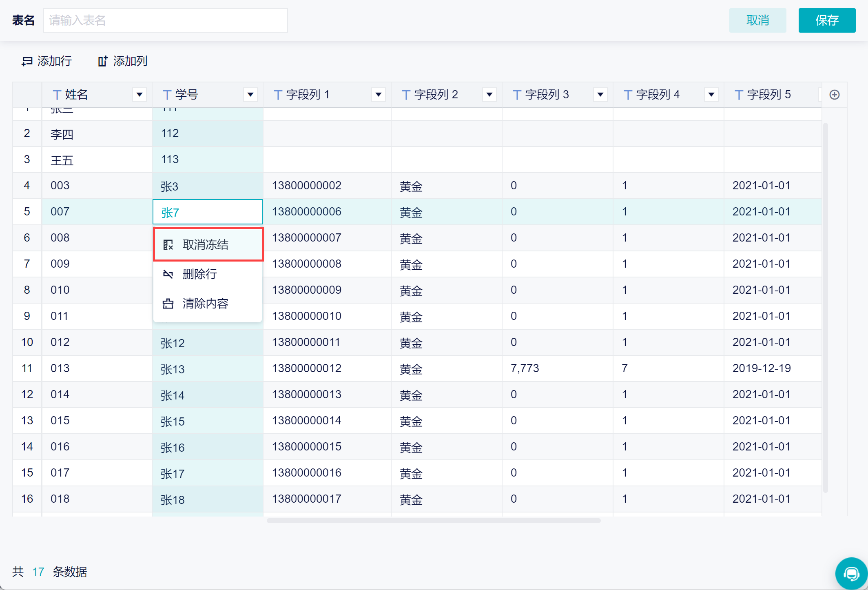Viewport: 868px width, 590px height.
Task: Click text type icon of 姓名 column
Action: 57,95
